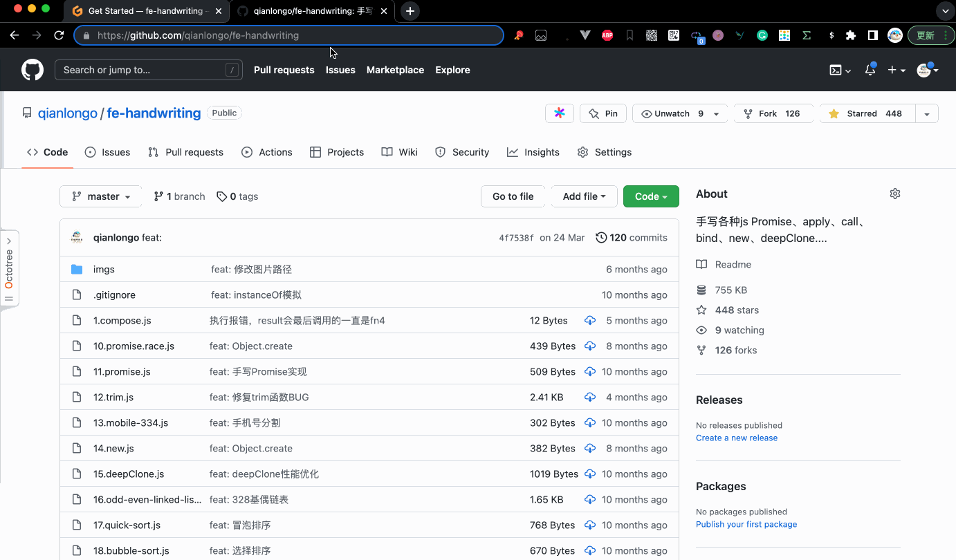This screenshot has width=956, height=560.
Task: Download 12.trim.js via its cloud icon
Action: coord(589,397)
